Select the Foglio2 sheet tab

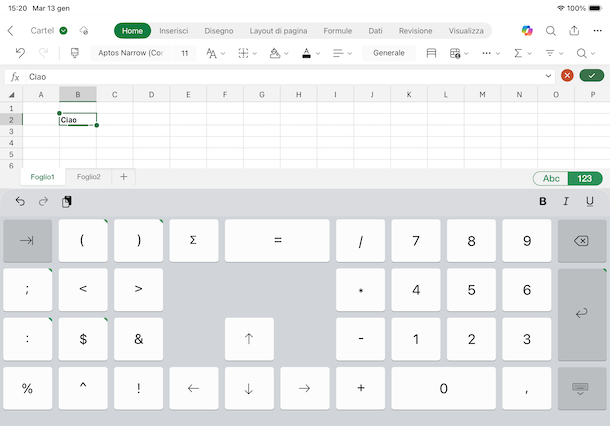point(89,177)
